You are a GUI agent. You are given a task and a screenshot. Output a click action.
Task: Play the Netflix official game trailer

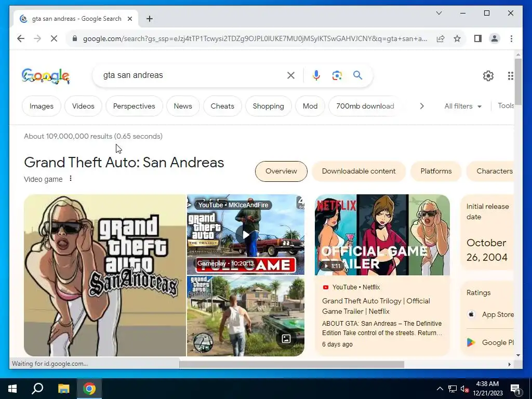point(382,235)
